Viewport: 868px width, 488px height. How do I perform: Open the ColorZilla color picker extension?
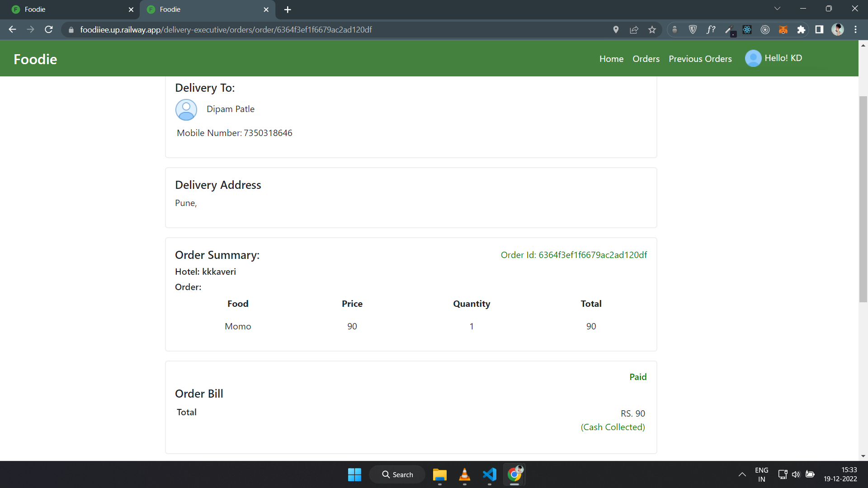(x=729, y=29)
